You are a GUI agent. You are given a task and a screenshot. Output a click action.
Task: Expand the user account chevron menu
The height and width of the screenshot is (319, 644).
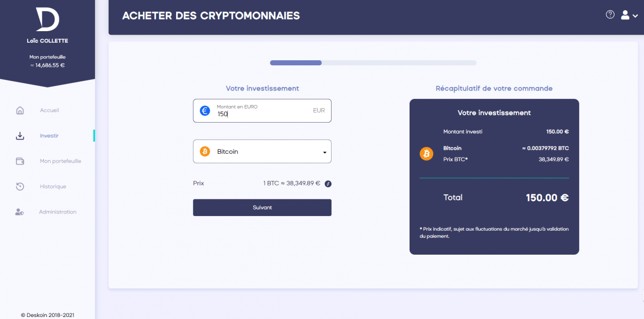pos(635,16)
